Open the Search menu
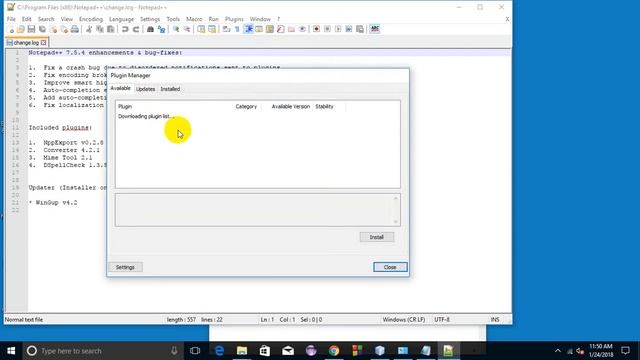 46,19
